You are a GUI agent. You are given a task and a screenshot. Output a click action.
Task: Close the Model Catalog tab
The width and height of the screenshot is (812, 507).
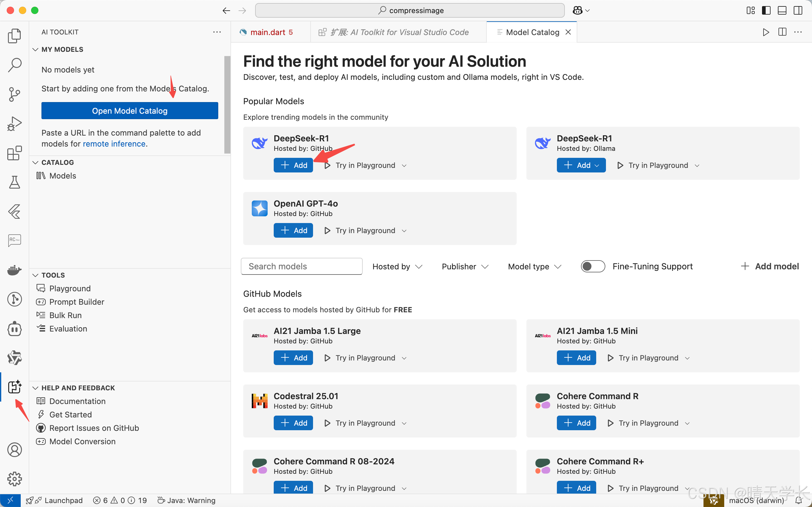(x=568, y=32)
